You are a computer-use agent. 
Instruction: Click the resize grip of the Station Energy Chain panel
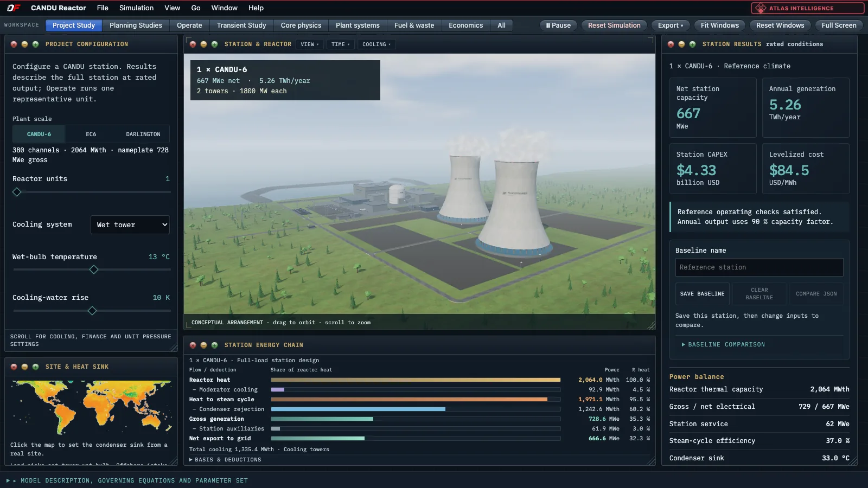coord(651,461)
